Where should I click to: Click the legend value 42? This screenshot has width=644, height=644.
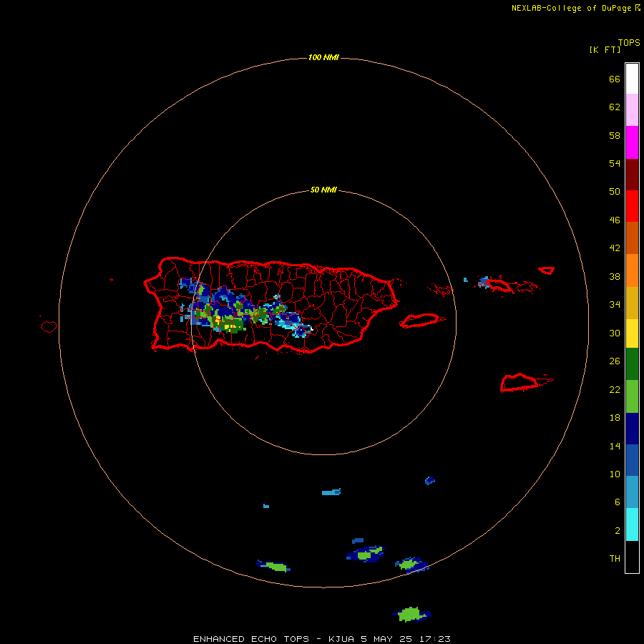pyautogui.click(x=615, y=248)
